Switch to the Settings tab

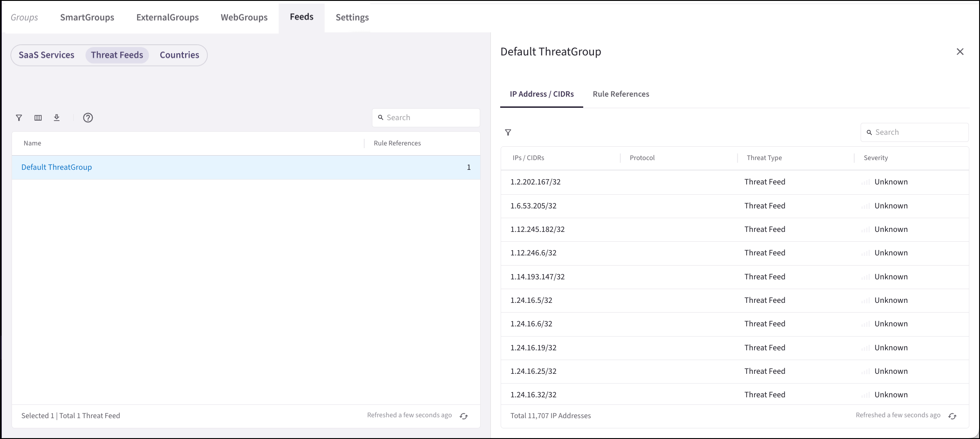(x=352, y=17)
